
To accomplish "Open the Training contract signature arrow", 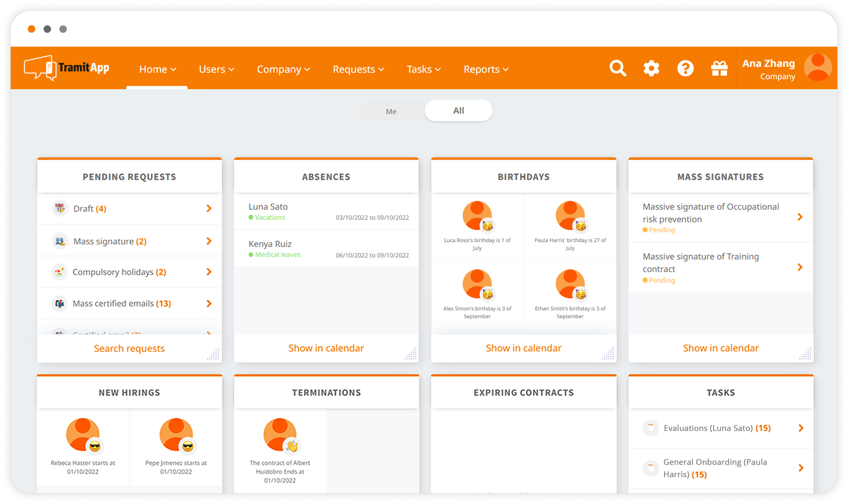I will [800, 268].
